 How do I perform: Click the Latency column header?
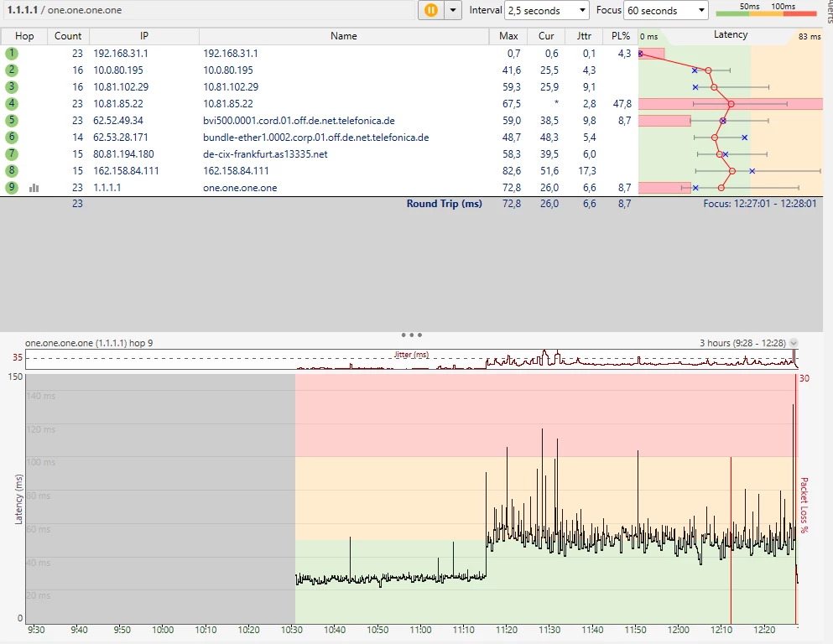coord(730,35)
